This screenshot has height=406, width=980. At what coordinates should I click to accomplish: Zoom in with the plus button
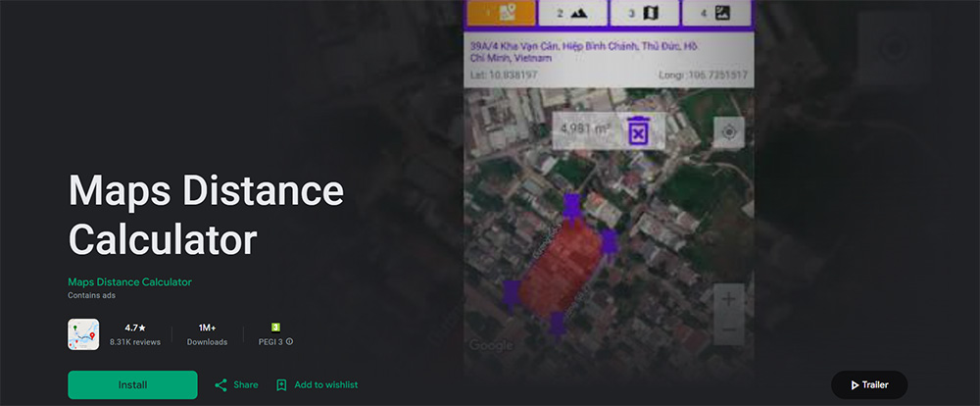click(729, 300)
